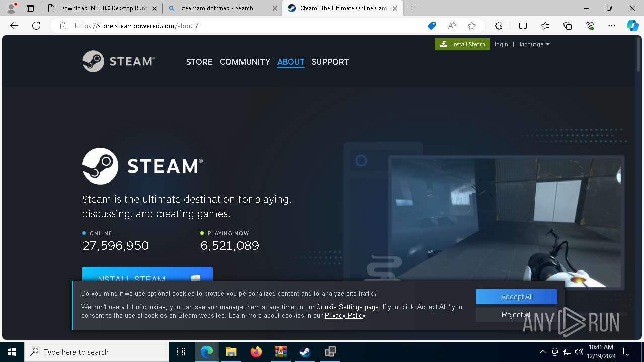The width and height of the screenshot is (644, 362).
Task: Expand the language dropdown
Action: tap(534, 44)
